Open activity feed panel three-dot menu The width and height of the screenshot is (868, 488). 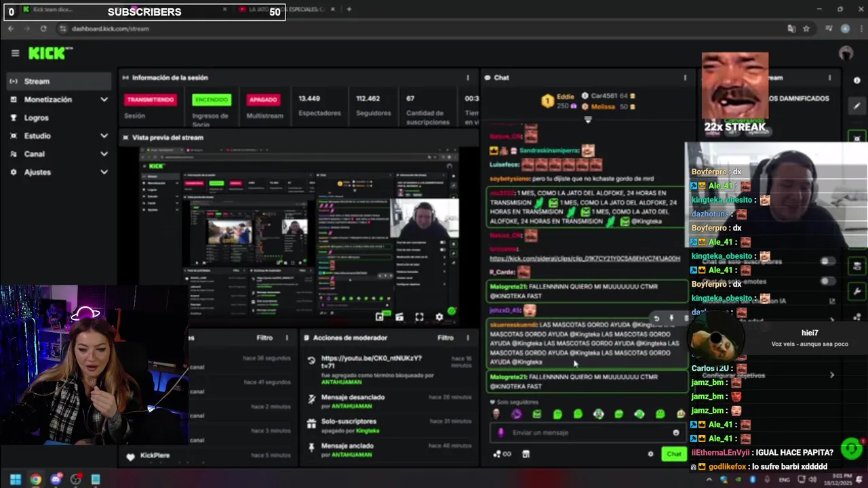coord(287,338)
